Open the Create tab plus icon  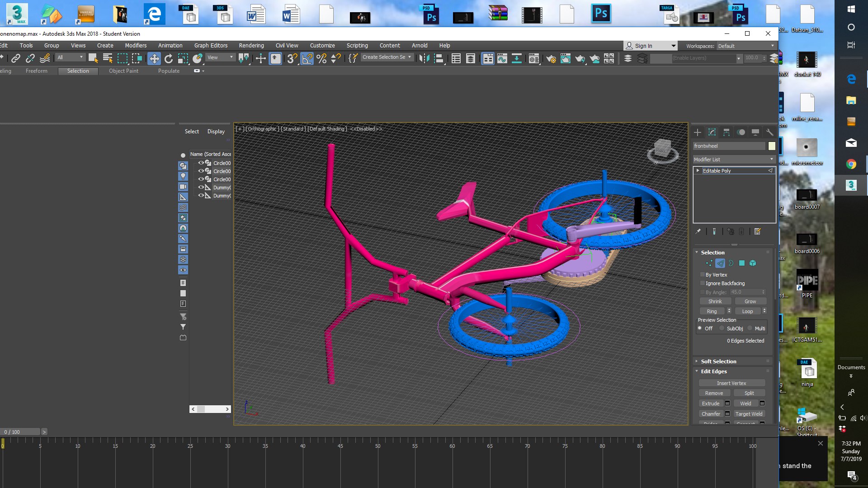click(698, 132)
